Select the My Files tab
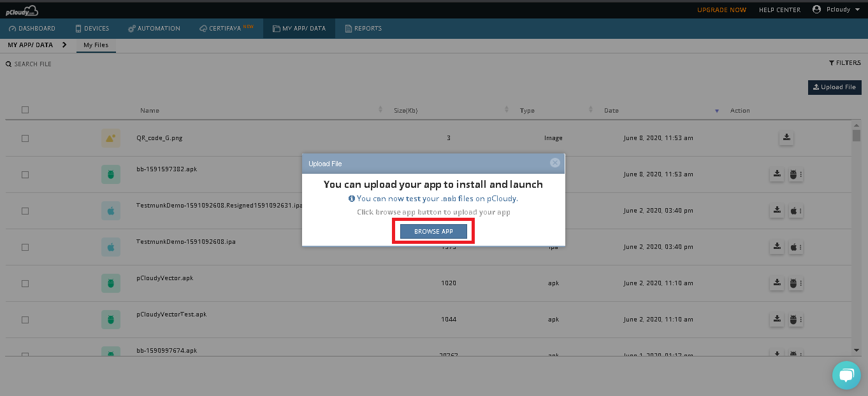This screenshot has width=868, height=396. coord(96,45)
